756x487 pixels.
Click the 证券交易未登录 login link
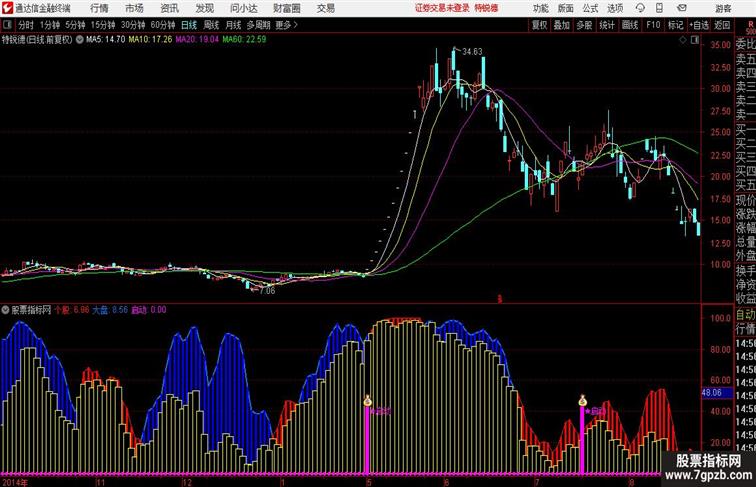coord(442,8)
